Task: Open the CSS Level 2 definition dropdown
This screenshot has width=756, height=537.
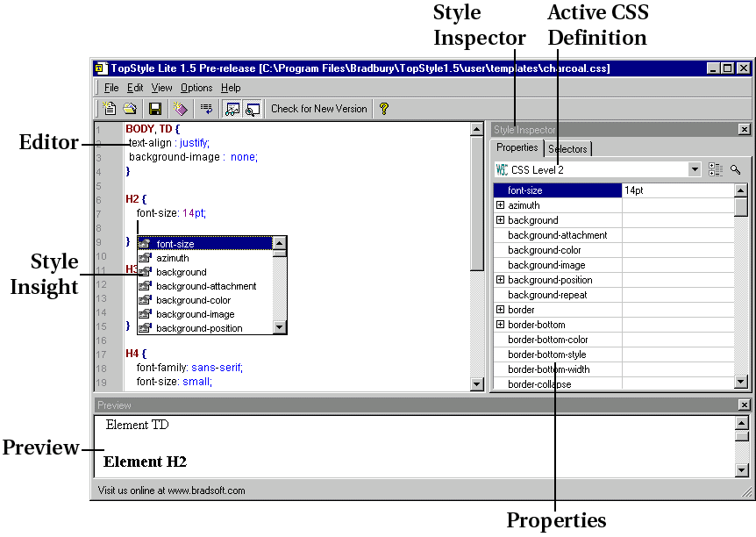Action: [695, 169]
